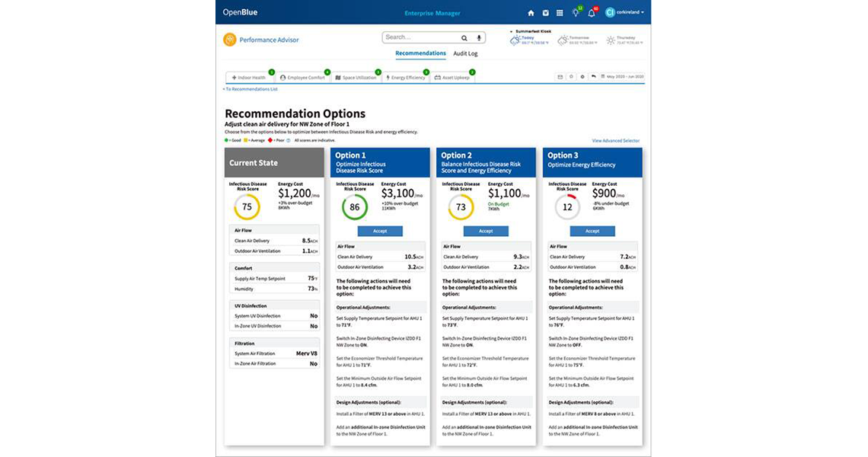Expand the Summerfest Kiosk location dropdown
Viewport: 868px width, 457px height.
click(x=533, y=31)
